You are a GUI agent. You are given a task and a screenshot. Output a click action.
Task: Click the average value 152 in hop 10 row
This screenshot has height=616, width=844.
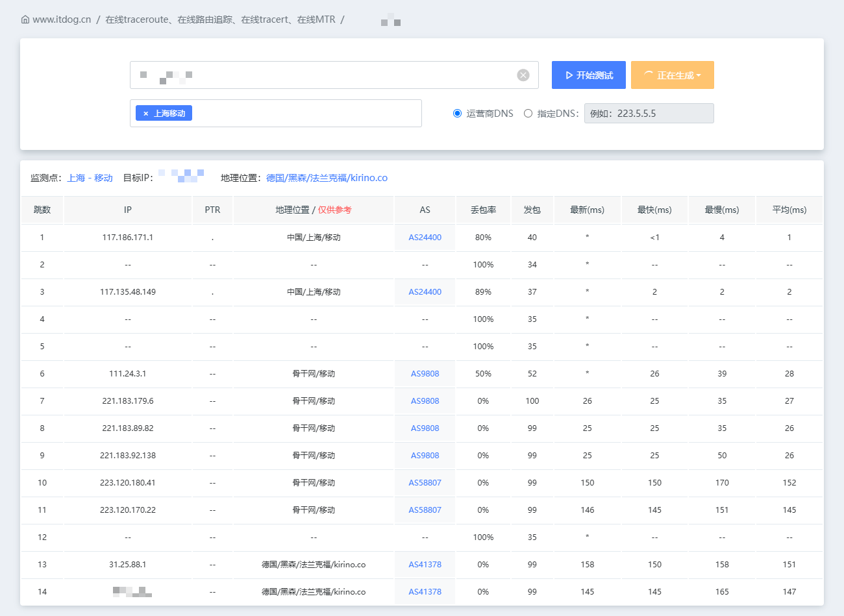click(789, 483)
